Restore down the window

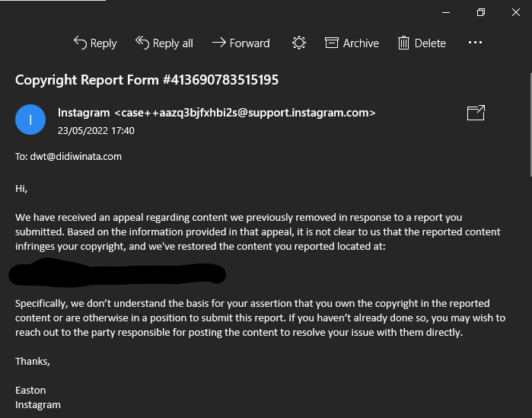tap(481, 12)
